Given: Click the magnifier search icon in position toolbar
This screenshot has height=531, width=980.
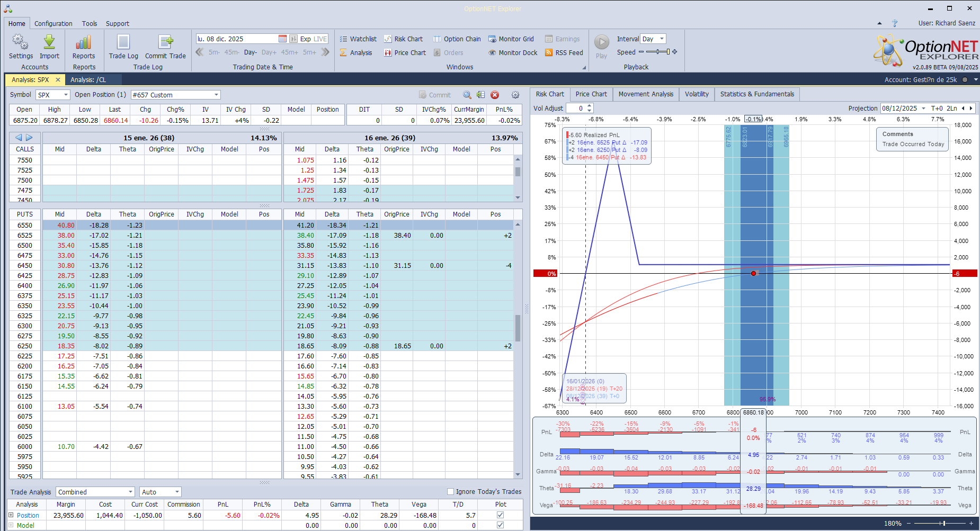Looking at the screenshot, I should pyautogui.click(x=467, y=95).
